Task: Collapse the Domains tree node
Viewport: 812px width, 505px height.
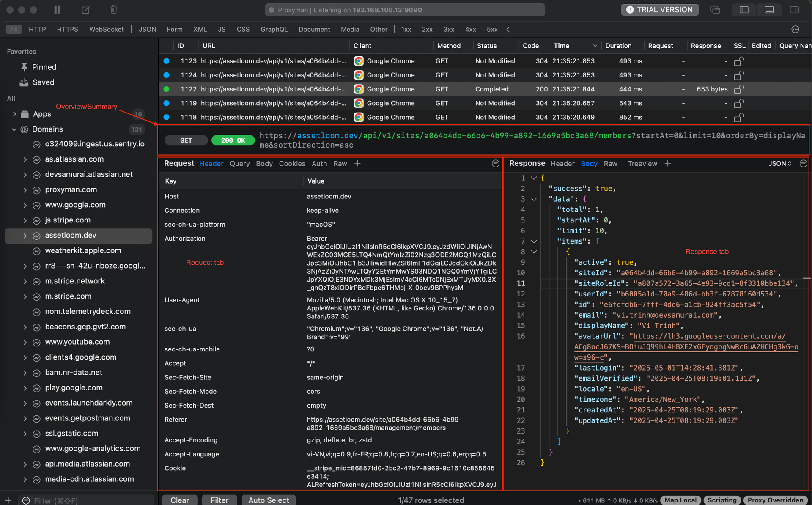Action: 14,129
